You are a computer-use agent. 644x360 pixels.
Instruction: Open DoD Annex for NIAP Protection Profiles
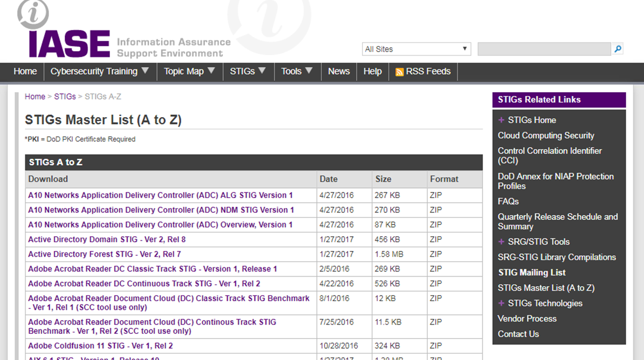[x=555, y=181]
